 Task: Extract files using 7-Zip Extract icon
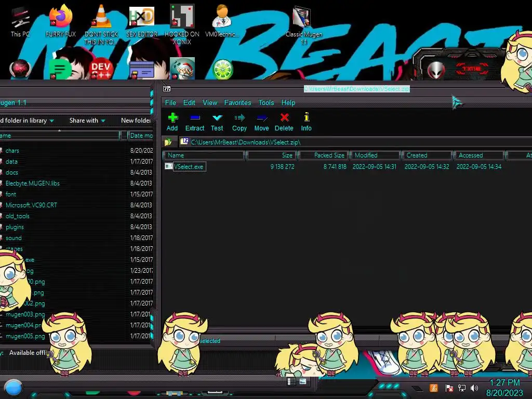click(x=195, y=122)
